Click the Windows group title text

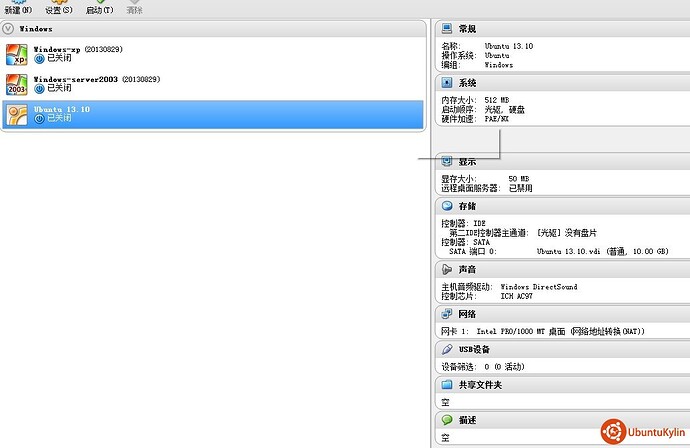point(36,29)
